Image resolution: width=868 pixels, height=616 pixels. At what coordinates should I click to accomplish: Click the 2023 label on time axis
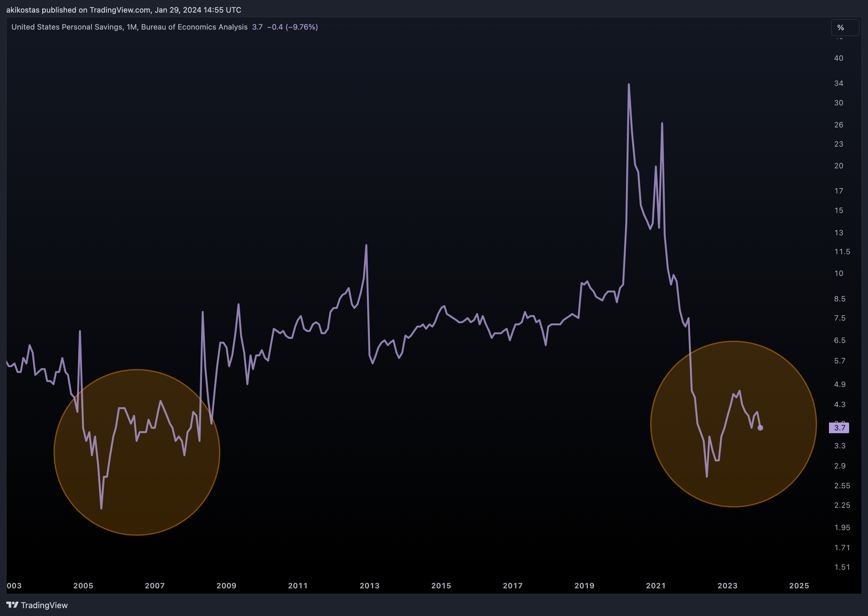(728, 586)
